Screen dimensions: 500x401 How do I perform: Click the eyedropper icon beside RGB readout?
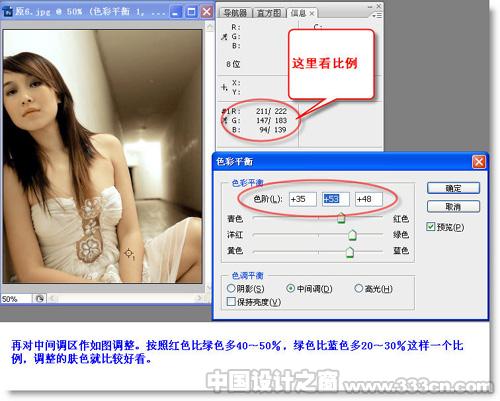pyautogui.click(x=224, y=37)
